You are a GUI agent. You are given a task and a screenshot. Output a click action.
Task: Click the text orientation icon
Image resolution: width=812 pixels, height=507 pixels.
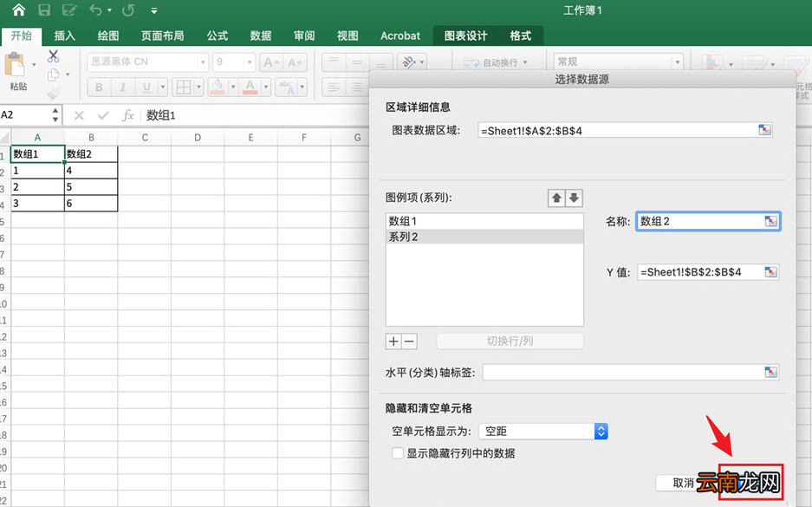[x=408, y=62]
